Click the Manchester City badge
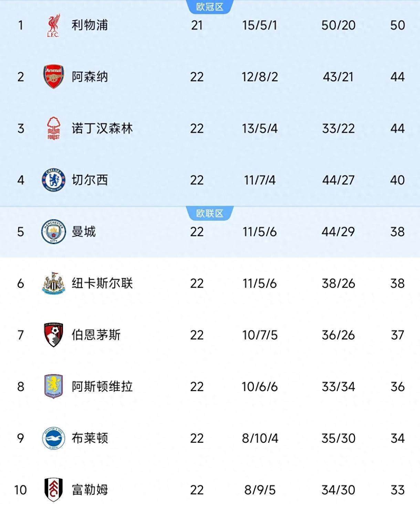This screenshot has width=420, height=514. pyautogui.click(x=53, y=232)
